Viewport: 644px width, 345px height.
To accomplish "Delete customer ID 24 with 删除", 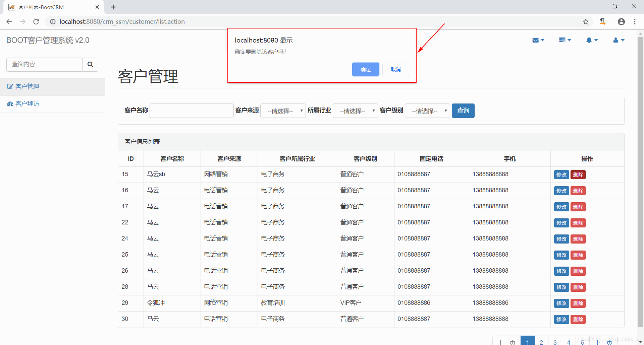I will pyautogui.click(x=578, y=239).
